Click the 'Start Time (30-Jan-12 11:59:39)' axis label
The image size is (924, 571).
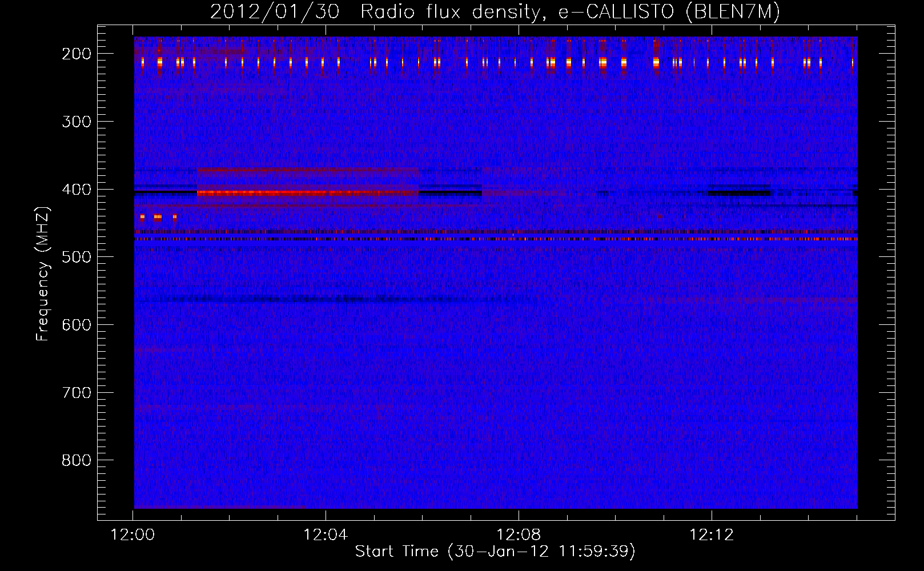click(x=495, y=552)
